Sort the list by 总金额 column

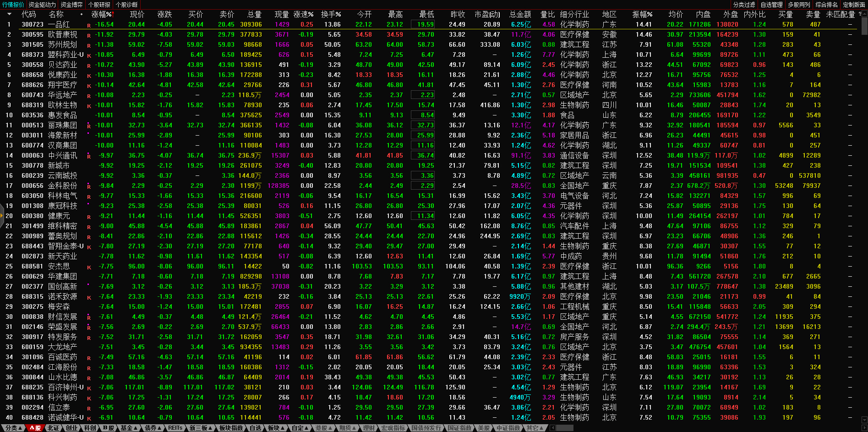(x=520, y=14)
